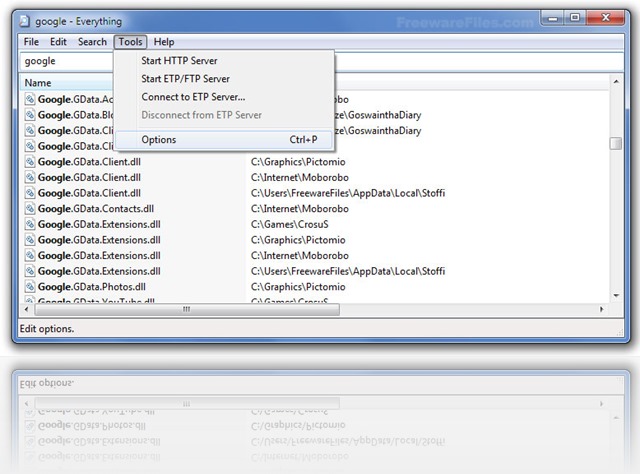Click the horizontal scrollbar right arrow

click(602, 309)
